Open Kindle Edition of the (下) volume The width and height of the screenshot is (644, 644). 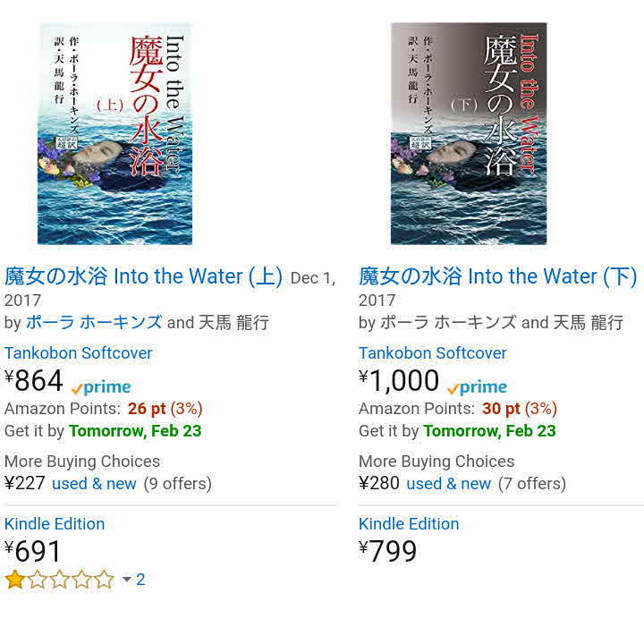click(x=409, y=524)
